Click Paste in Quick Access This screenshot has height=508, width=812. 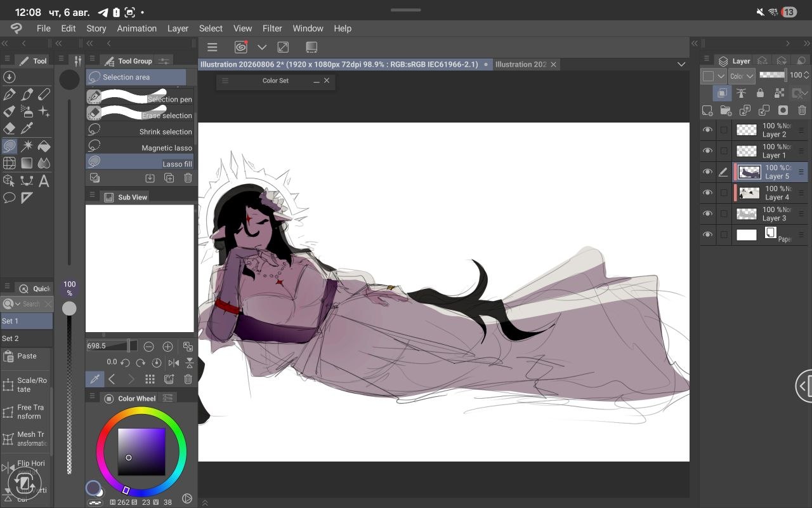coord(25,356)
